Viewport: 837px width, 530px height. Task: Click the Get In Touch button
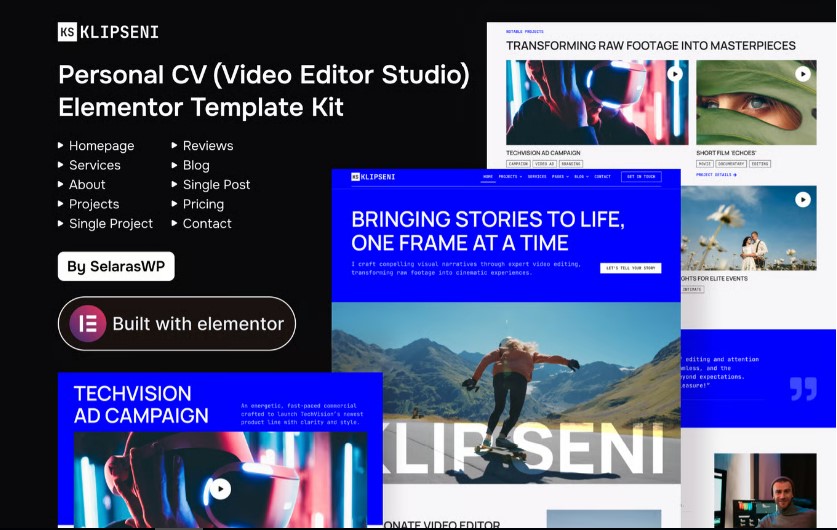coord(641,177)
